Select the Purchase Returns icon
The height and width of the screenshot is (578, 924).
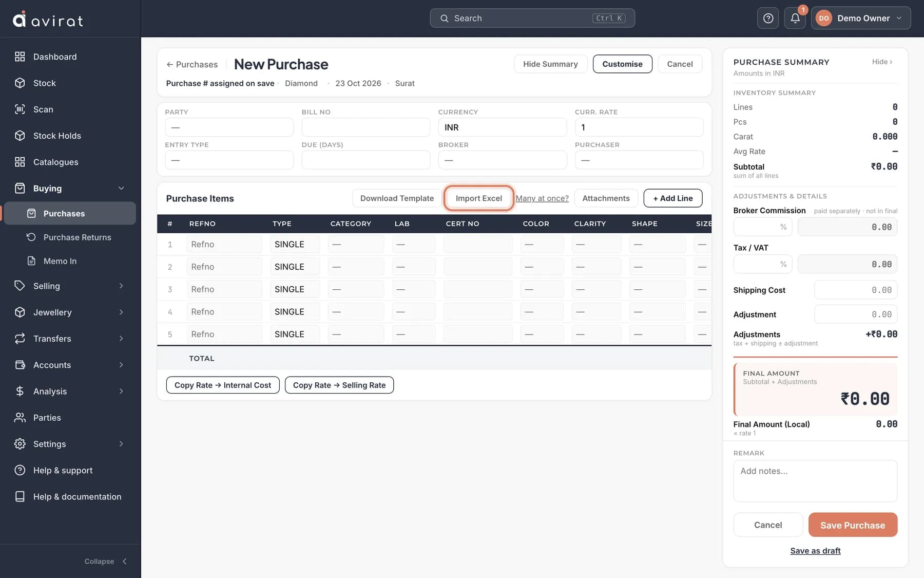[x=31, y=237]
